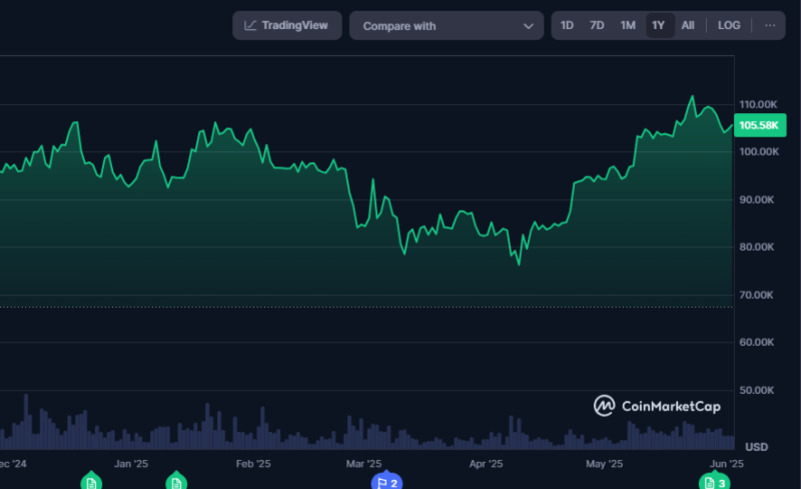Screen dimensions: 801x489
Task: Click the green news marker near Dec '24
Action: pyautogui.click(x=91, y=482)
